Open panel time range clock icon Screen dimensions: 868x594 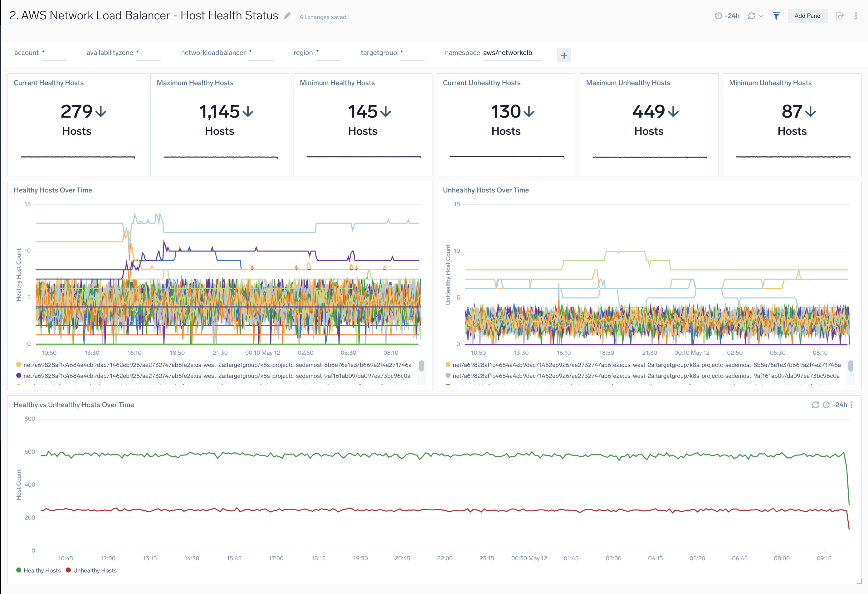tap(826, 405)
